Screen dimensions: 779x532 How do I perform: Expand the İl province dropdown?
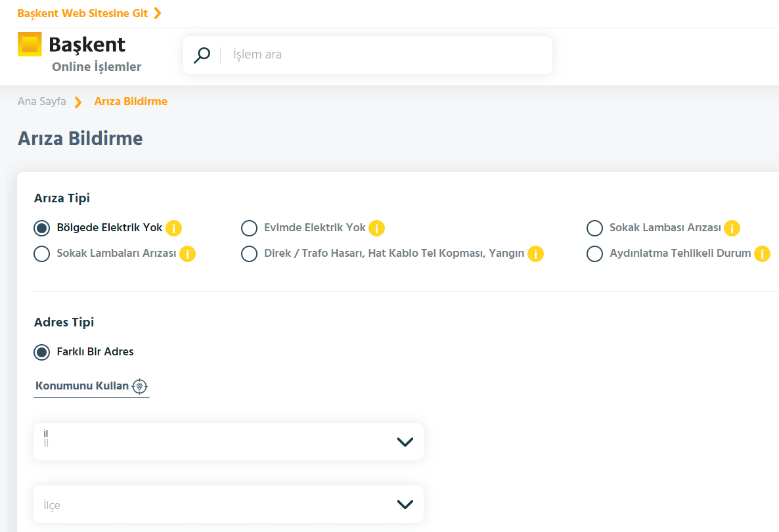(x=228, y=442)
